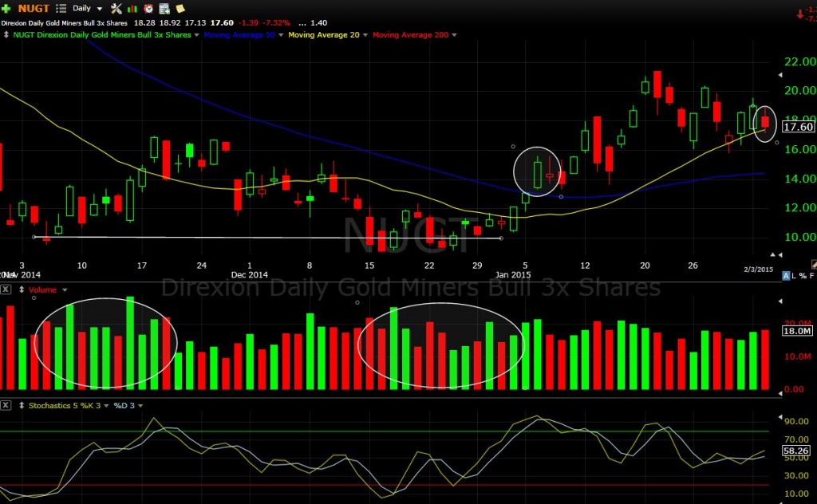Expand the Volume indicator dropdown arrow
This screenshot has width=817, height=504.
[x=65, y=290]
